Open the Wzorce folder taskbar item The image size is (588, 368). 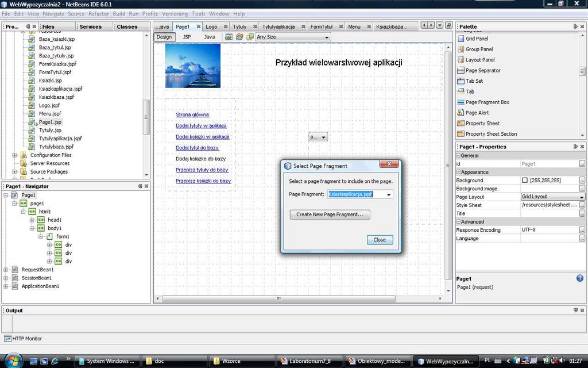(242, 361)
